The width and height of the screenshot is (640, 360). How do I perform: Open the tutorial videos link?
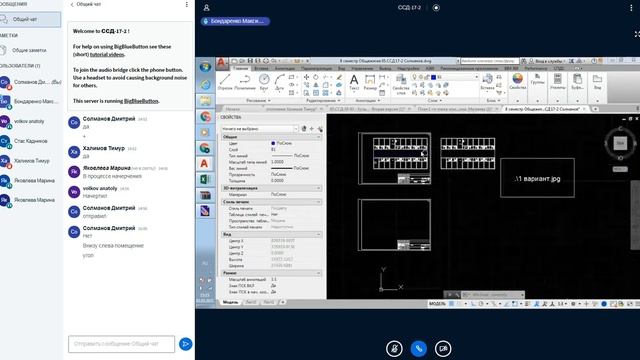coord(107,54)
